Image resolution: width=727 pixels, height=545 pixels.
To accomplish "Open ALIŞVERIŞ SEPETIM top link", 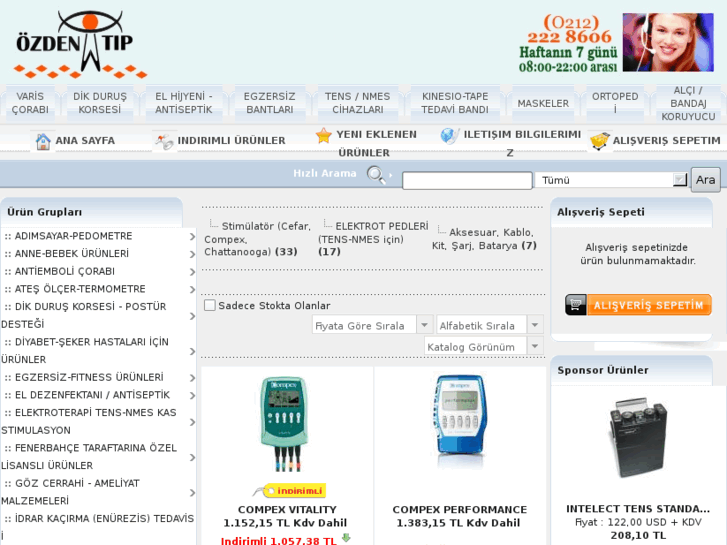I will pyautogui.click(x=667, y=141).
